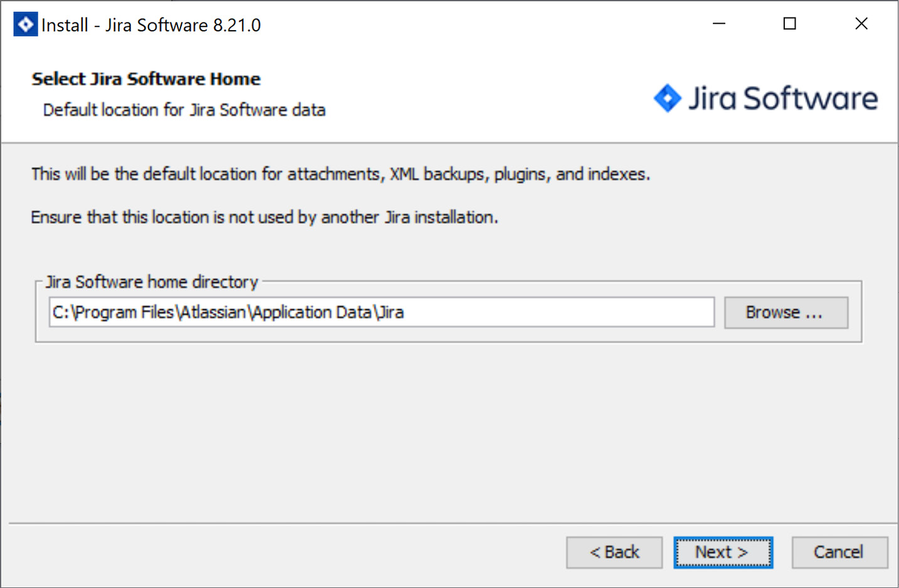Click the Select Jira Software Home heading
Screen dimensions: 899x588
point(145,79)
